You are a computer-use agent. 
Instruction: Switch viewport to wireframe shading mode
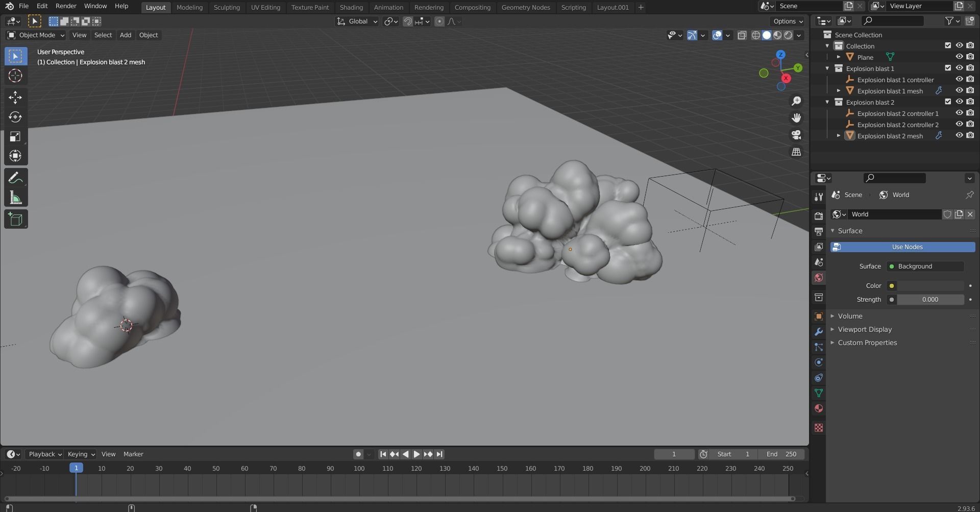[x=755, y=35]
